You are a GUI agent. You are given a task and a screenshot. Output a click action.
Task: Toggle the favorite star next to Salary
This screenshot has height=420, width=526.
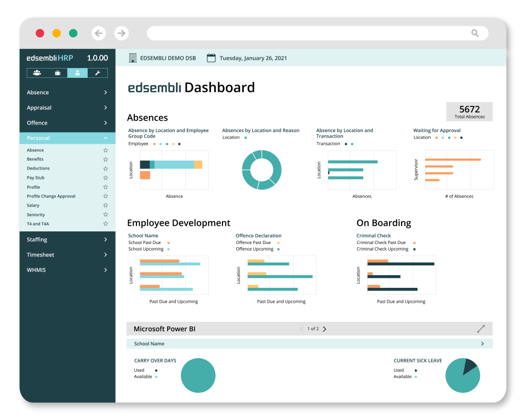coord(105,205)
